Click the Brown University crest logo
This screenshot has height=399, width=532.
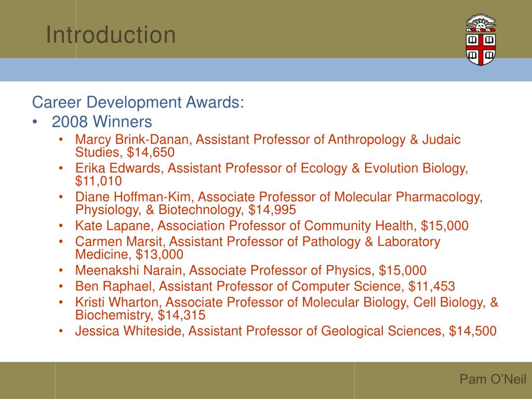click(481, 39)
